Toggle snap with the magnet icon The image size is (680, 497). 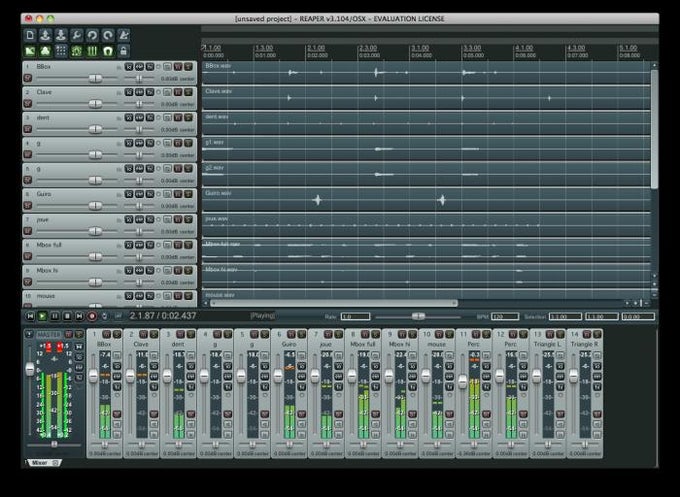coord(108,51)
